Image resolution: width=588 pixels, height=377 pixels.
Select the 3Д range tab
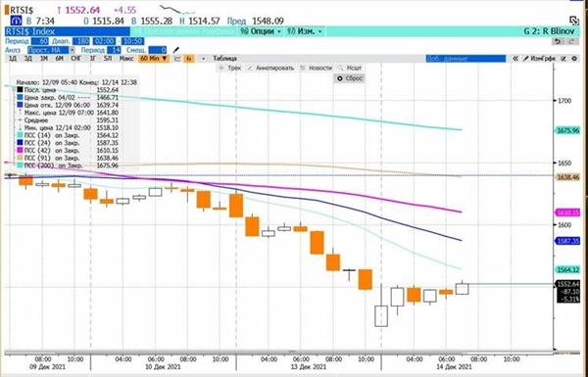click(x=28, y=59)
